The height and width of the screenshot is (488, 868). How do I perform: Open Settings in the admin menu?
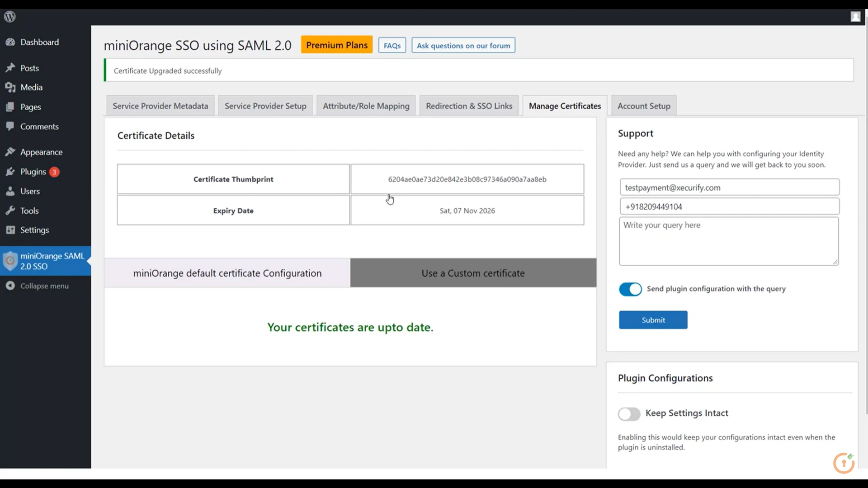point(34,230)
